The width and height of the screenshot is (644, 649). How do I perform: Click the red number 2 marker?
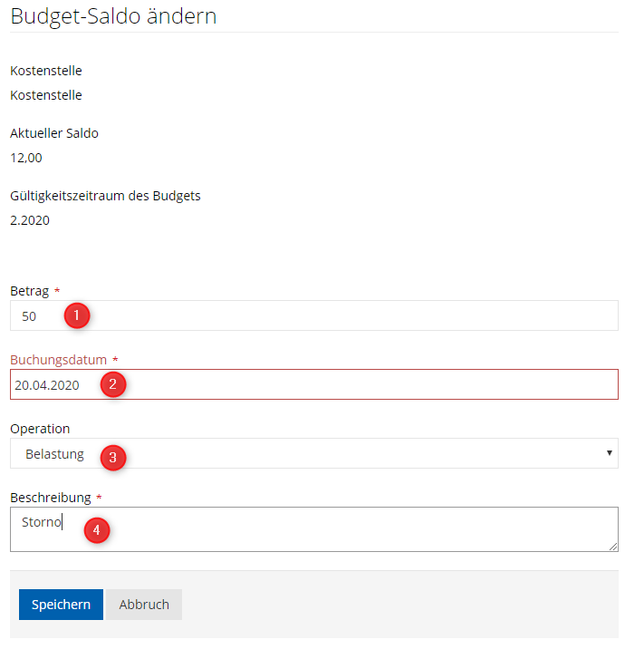tap(112, 384)
